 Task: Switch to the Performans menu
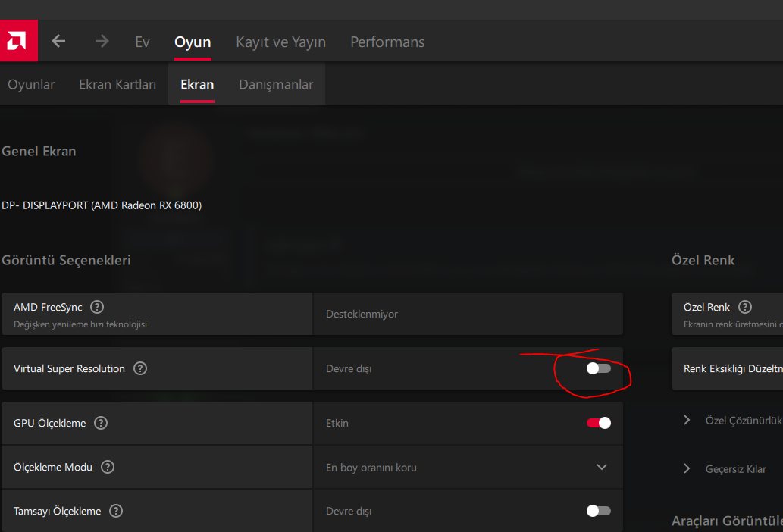[387, 42]
